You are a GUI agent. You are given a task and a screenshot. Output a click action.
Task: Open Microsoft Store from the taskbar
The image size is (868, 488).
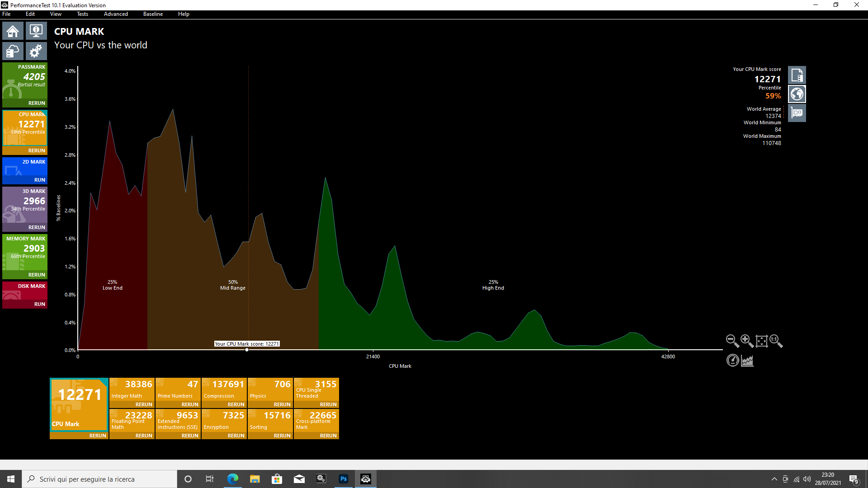(277, 479)
